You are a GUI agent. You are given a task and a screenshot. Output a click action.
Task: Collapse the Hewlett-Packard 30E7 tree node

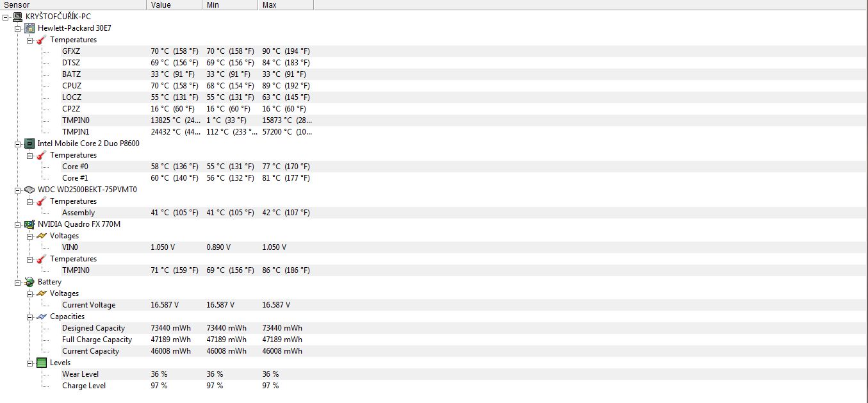pos(18,28)
